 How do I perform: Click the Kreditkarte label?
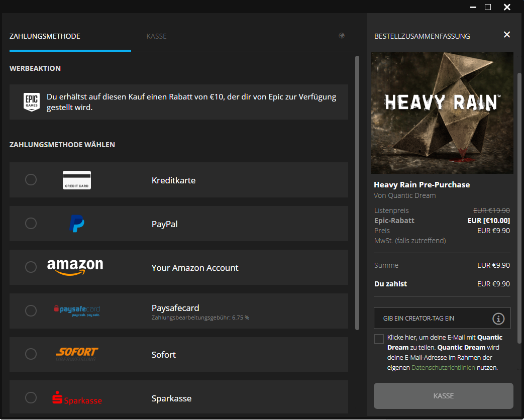[x=173, y=180]
